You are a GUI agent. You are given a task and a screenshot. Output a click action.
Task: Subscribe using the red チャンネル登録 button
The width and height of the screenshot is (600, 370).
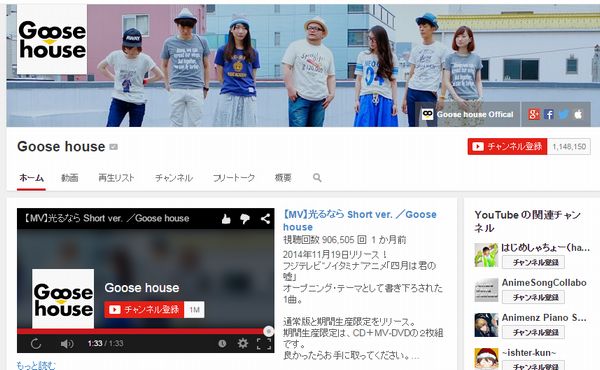pos(507,147)
